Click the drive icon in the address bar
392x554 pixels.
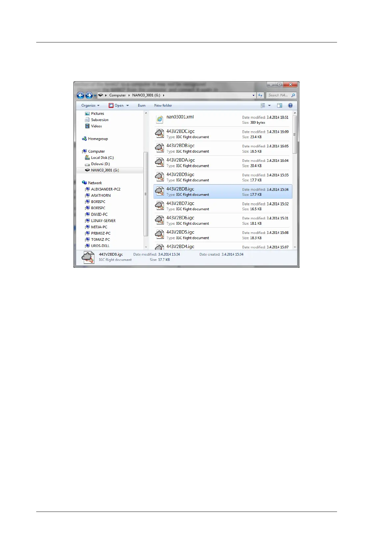(x=101, y=95)
